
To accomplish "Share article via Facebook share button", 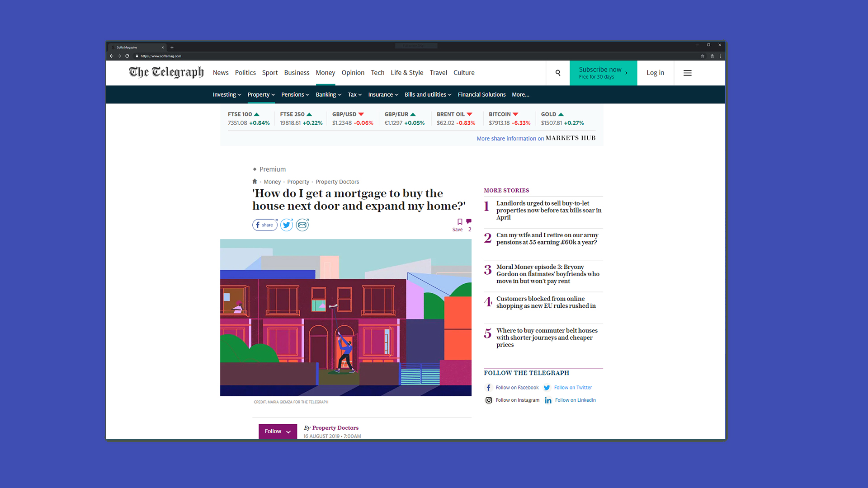I will [265, 225].
